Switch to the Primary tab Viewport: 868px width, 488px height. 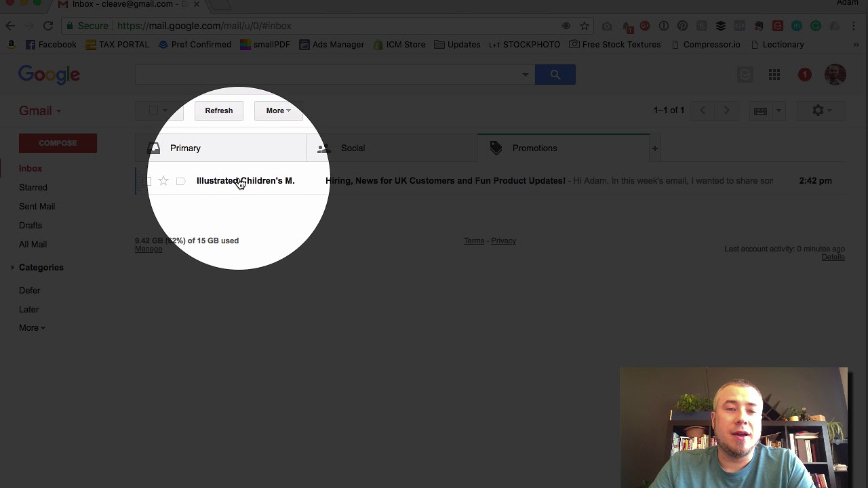tap(221, 148)
